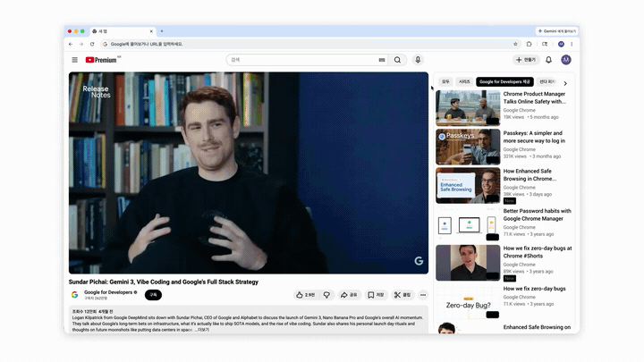Save the video with the bookmark button

click(376, 295)
